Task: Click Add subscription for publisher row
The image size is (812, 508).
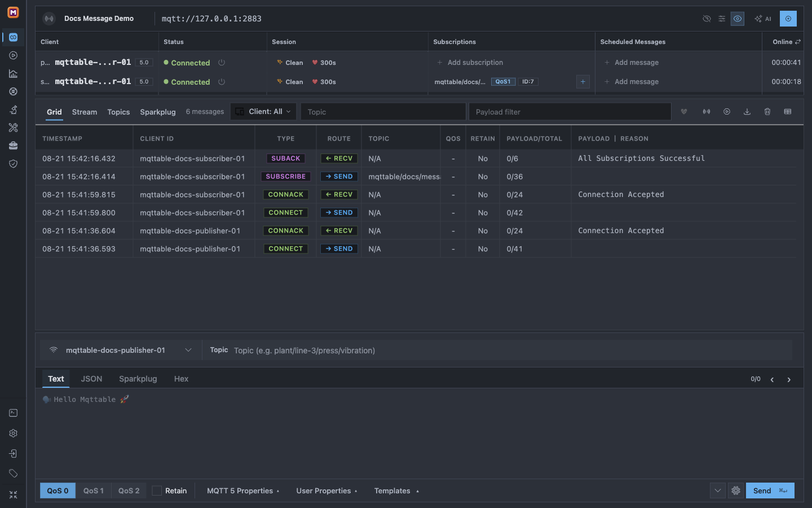Action: tap(470, 63)
